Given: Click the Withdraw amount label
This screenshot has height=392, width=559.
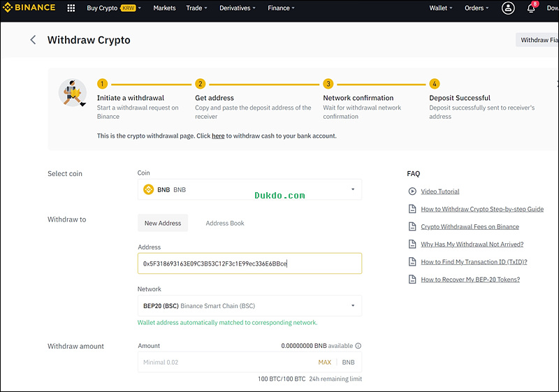Looking at the screenshot, I should click(x=75, y=346).
